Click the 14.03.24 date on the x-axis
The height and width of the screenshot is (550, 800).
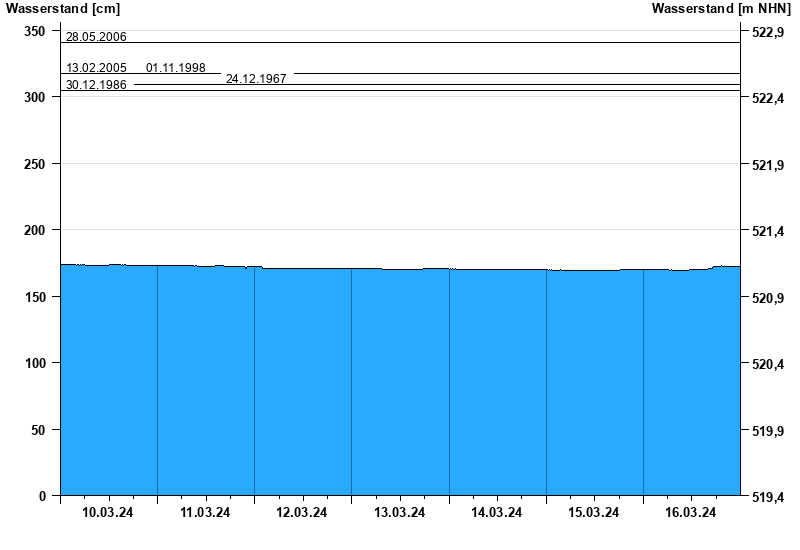coord(497,513)
